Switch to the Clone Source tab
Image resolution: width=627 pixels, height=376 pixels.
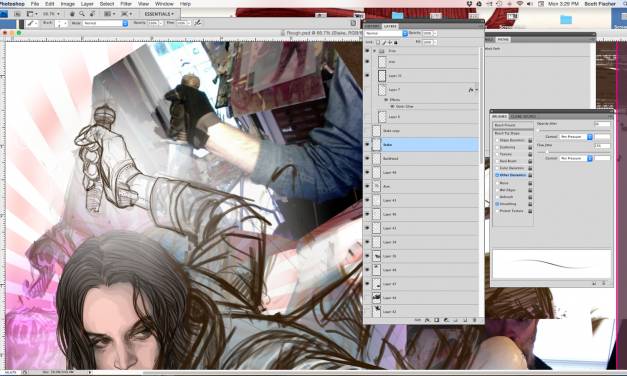point(523,116)
